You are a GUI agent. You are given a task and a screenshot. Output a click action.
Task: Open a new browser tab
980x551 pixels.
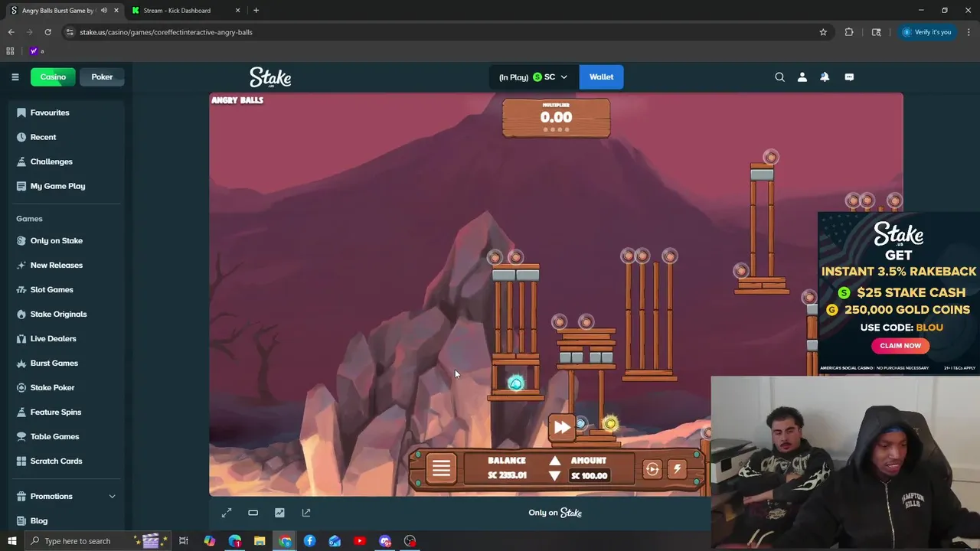pos(256,11)
